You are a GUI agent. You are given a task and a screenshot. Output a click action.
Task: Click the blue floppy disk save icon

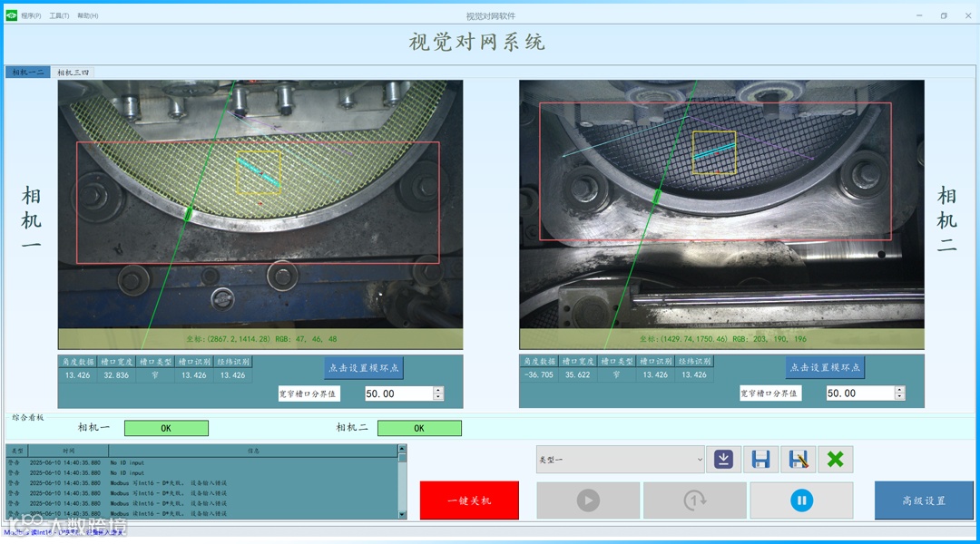760,460
